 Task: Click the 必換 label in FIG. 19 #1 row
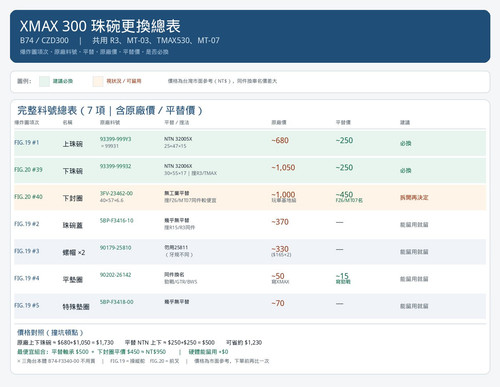click(406, 143)
